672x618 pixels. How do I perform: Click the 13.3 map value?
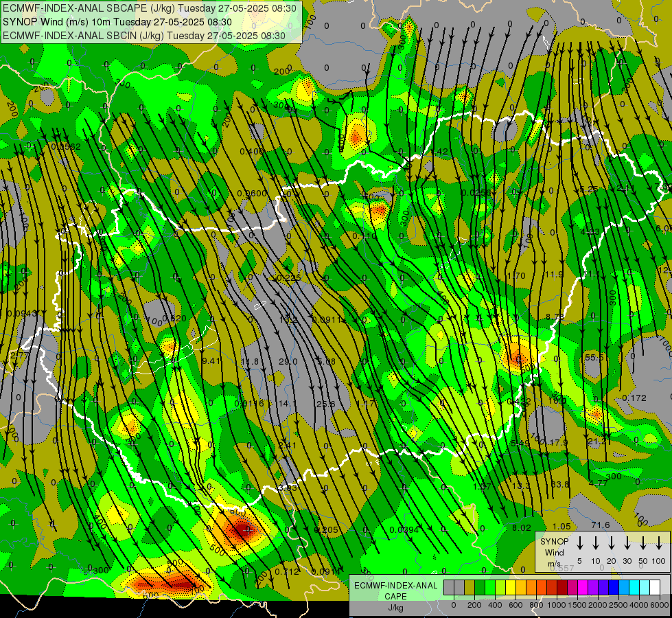click(x=521, y=485)
